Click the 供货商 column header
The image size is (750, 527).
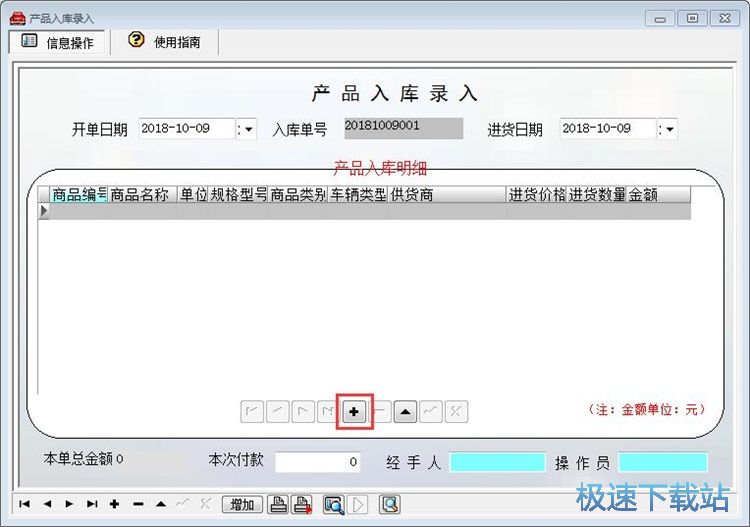447,195
